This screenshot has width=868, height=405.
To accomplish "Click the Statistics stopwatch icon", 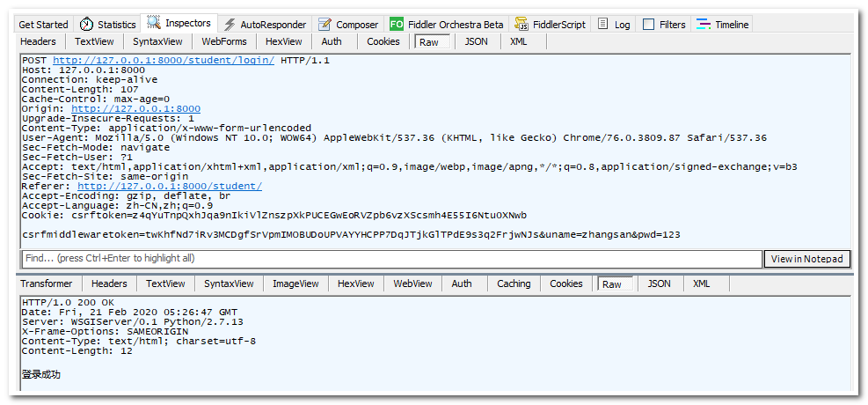I will click(x=87, y=25).
